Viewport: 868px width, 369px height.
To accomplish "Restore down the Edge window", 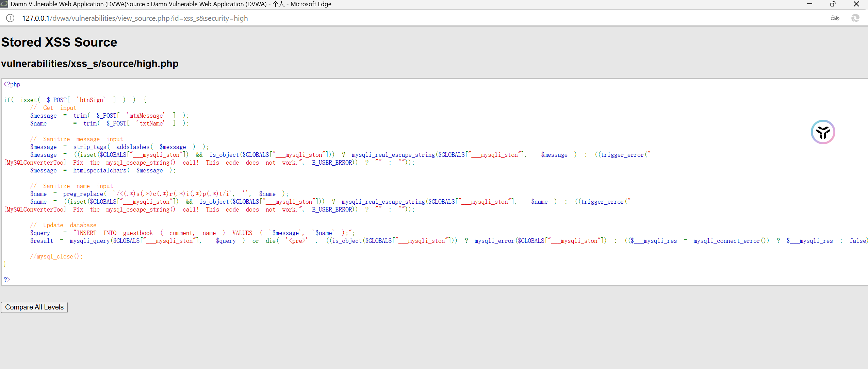I will (833, 4).
